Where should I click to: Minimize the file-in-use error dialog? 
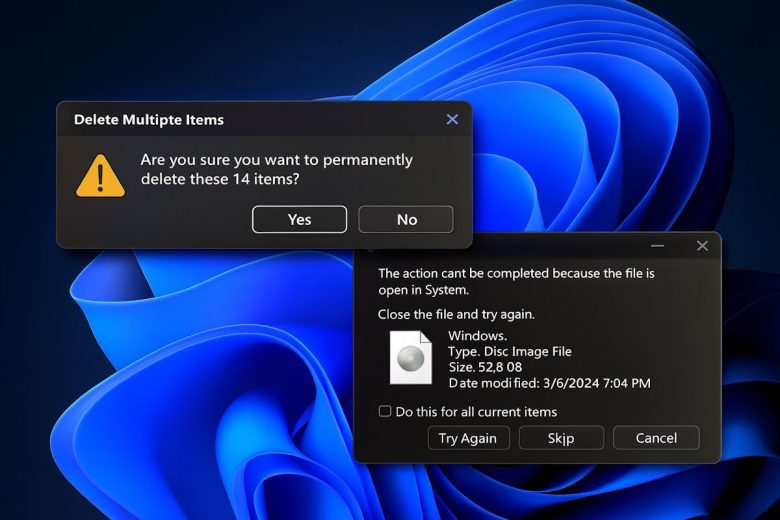coord(658,246)
